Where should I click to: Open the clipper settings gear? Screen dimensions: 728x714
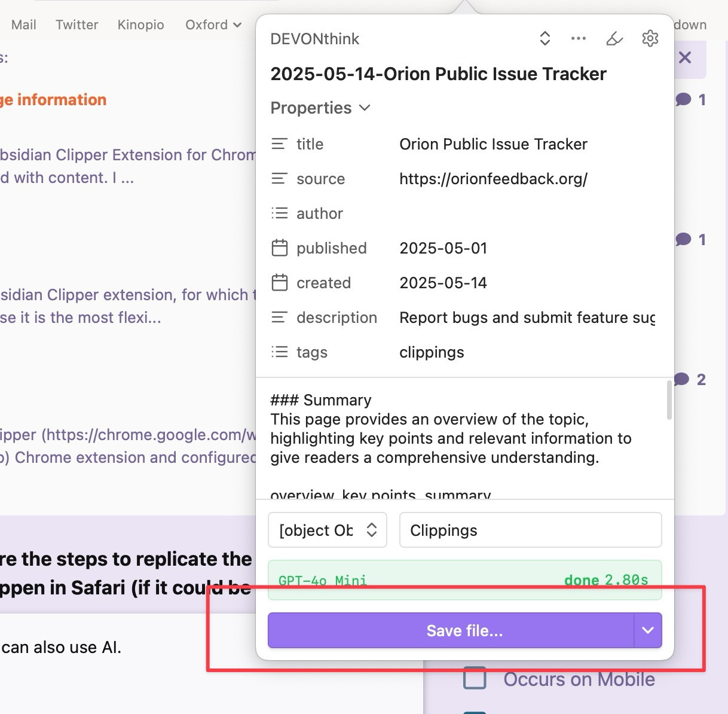click(x=650, y=39)
